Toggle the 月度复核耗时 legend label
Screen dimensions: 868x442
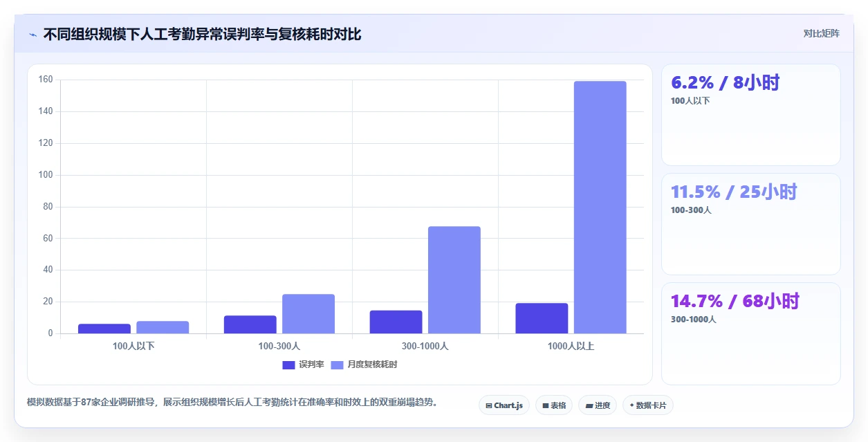click(x=372, y=365)
